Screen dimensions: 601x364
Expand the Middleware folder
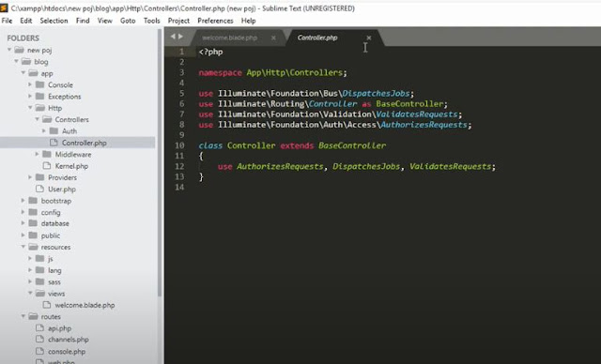pos(37,154)
